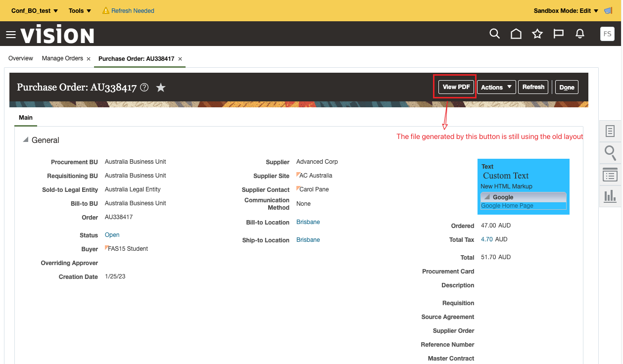Open favorites star in header
This screenshot has width=623, height=364.
pyautogui.click(x=537, y=34)
